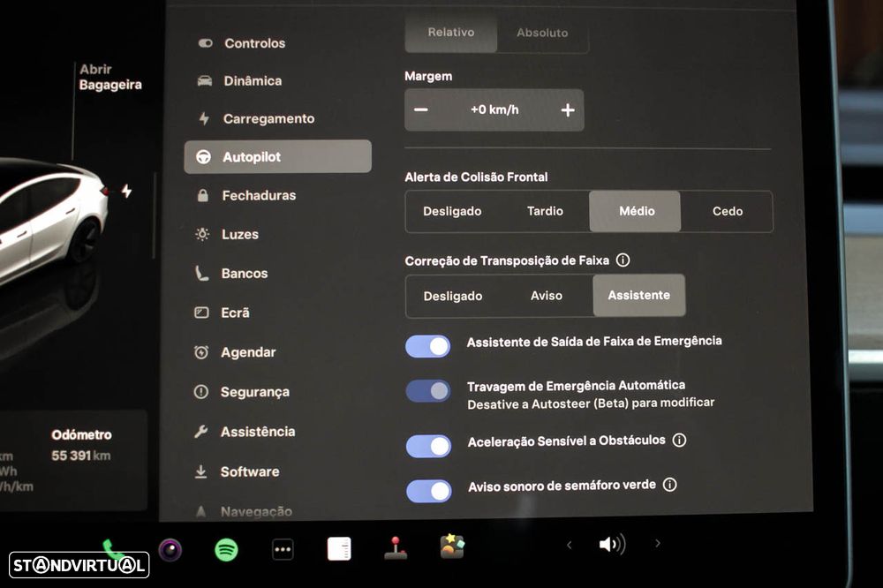Set collision alert to Tardio
883x588 pixels.
click(x=545, y=211)
